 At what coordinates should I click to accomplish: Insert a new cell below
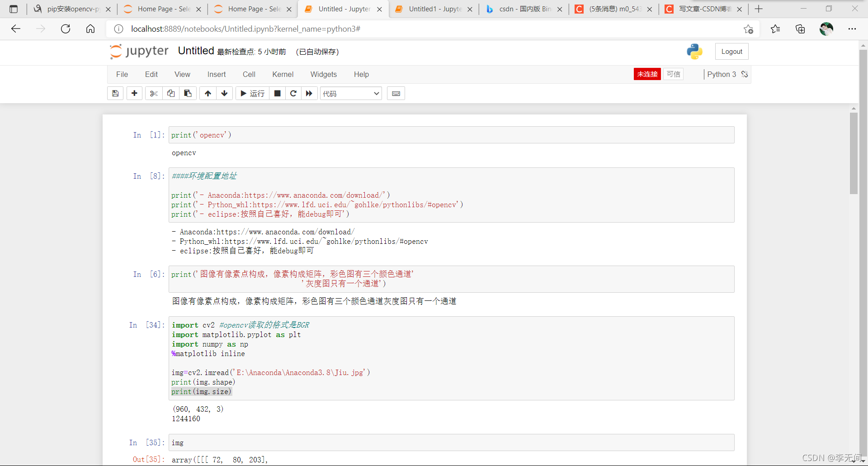[134, 93]
